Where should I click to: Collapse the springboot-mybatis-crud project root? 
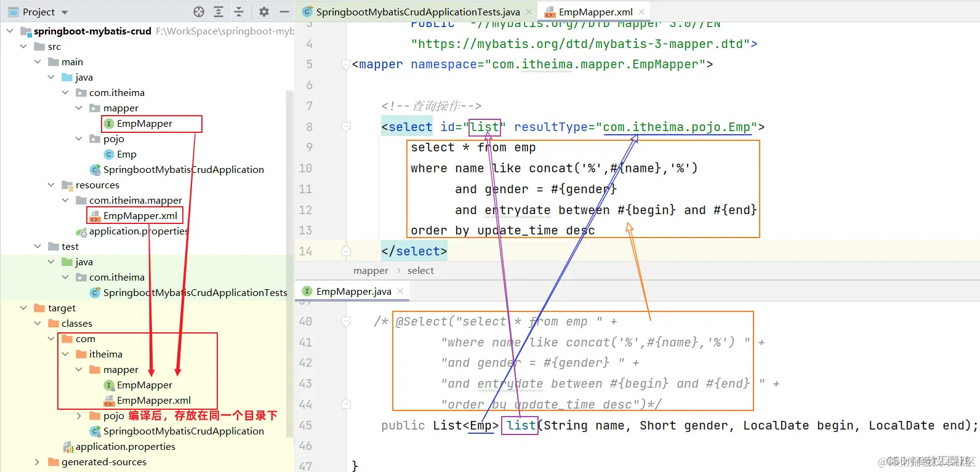10,31
